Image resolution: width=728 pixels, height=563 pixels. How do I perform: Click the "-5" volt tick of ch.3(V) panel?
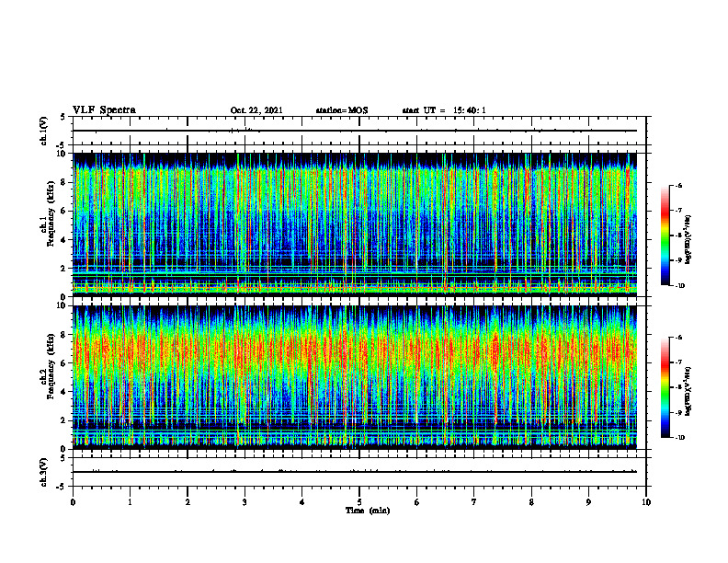click(x=61, y=487)
